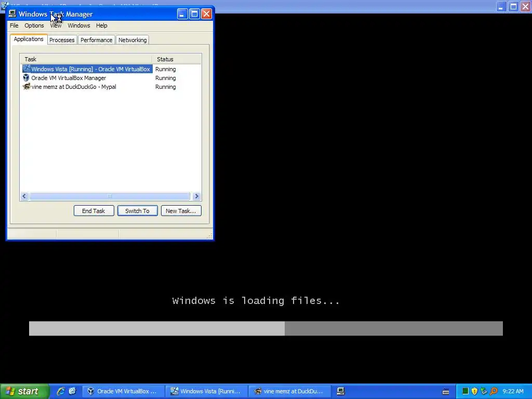532x399 pixels.
Task: Open the Windows XP start menu
Action: [24, 391]
